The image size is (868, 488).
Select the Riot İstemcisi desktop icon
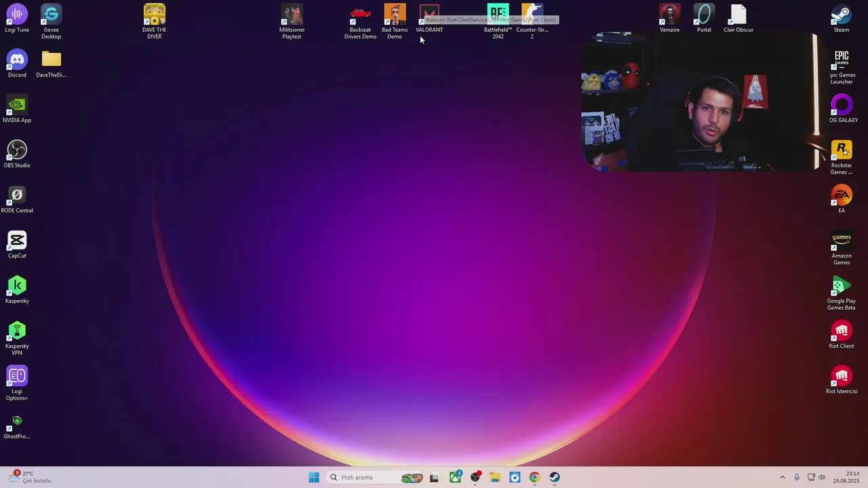click(842, 381)
